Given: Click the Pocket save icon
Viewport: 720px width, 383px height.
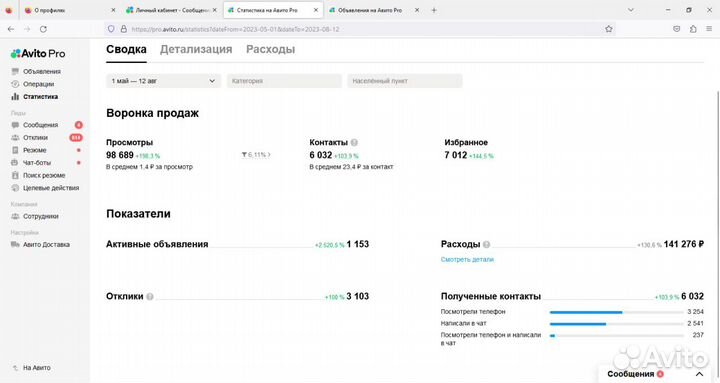Looking at the screenshot, I should click(676, 29).
